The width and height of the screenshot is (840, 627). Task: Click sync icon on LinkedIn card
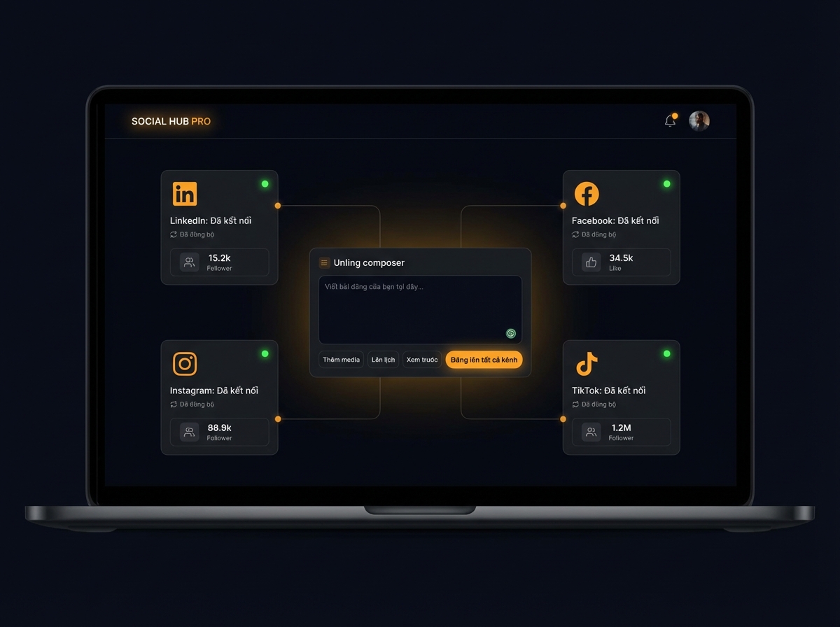click(x=174, y=234)
